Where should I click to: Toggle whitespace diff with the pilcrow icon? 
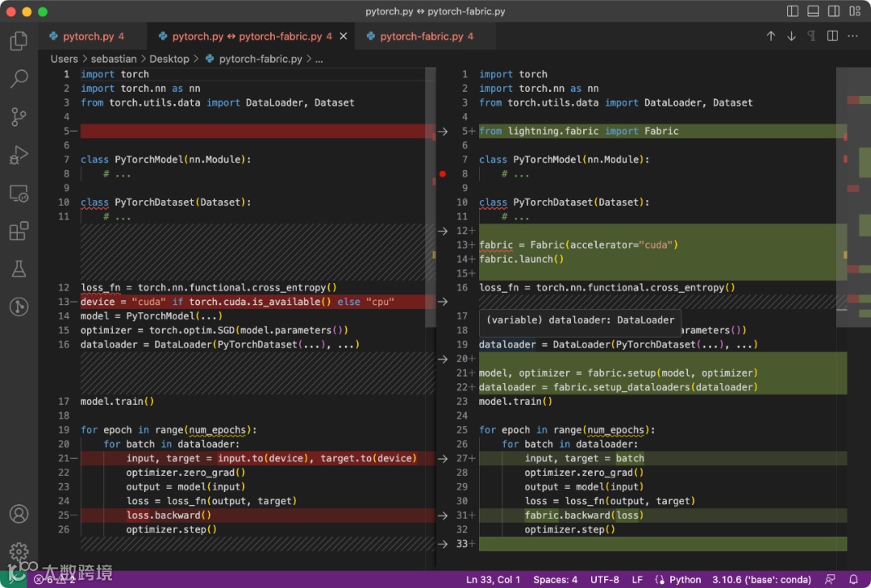point(811,36)
